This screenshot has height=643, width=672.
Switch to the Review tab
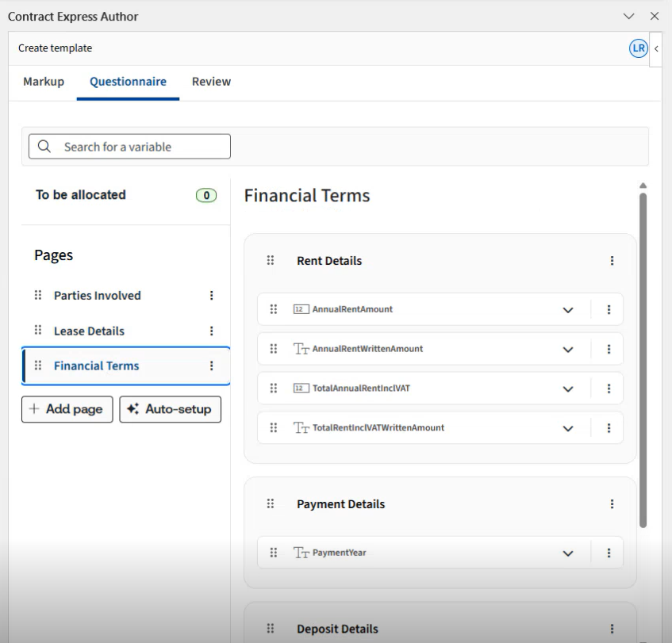pyautogui.click(x=211, y=82)
